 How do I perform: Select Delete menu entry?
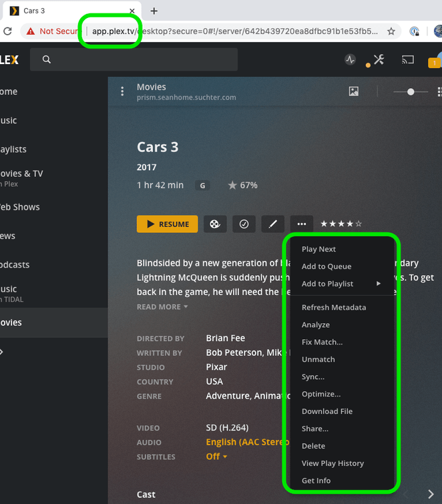coord(342,446)
